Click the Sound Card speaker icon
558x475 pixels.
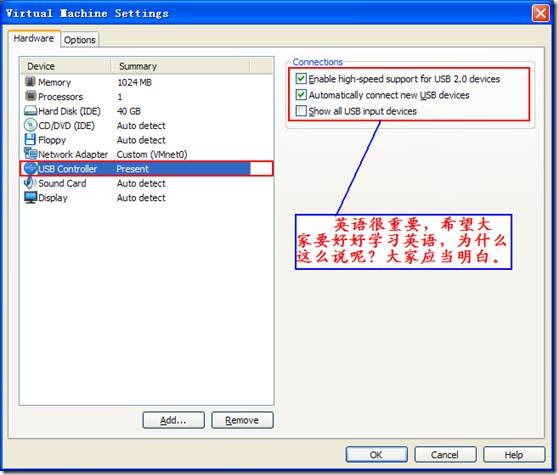[x=30, y=183]
